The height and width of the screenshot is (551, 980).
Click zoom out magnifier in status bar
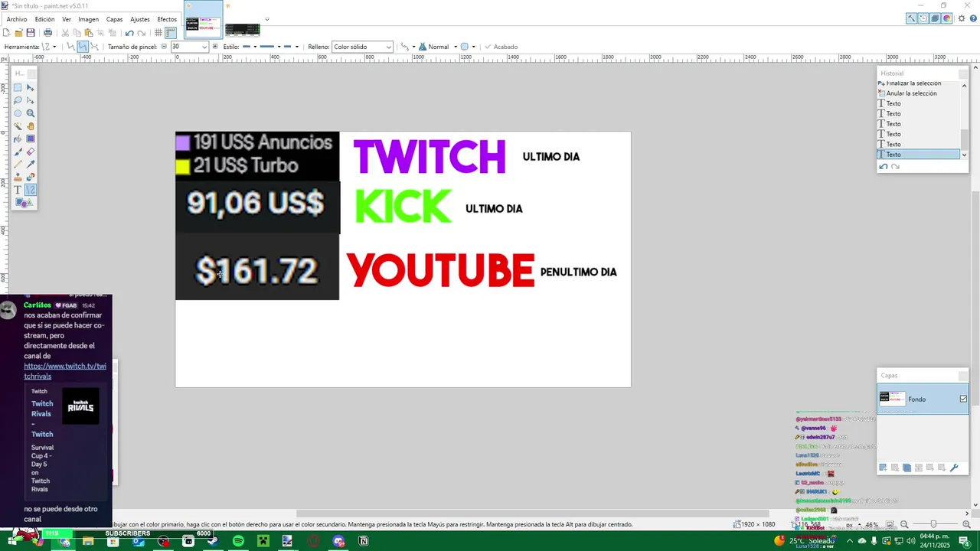[904, 524]
